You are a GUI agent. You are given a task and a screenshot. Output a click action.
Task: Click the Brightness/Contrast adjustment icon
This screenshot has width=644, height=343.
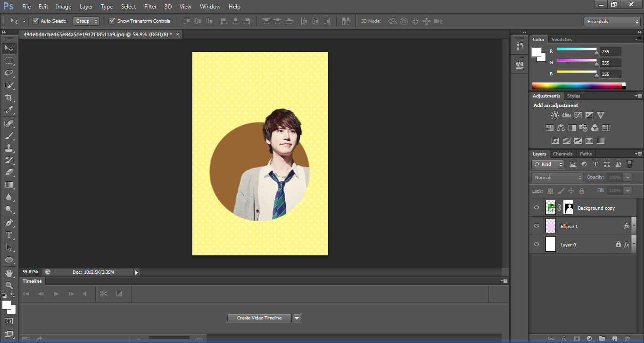tap(555, 115)
